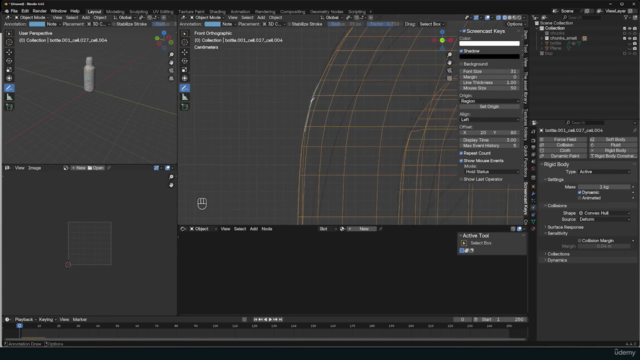Open the Modifiers wrench properties tab
The image size is (640, 360).
click(533, 194)
